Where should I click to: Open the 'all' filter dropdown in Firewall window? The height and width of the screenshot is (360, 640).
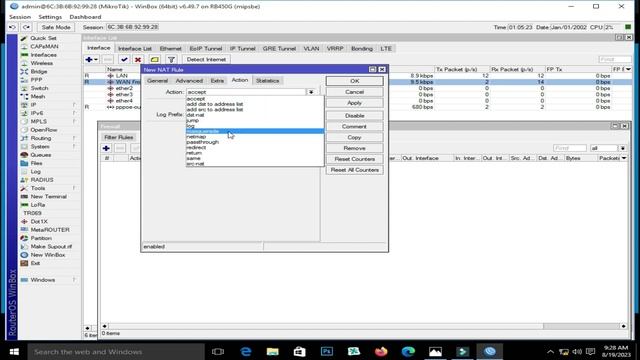623,148
